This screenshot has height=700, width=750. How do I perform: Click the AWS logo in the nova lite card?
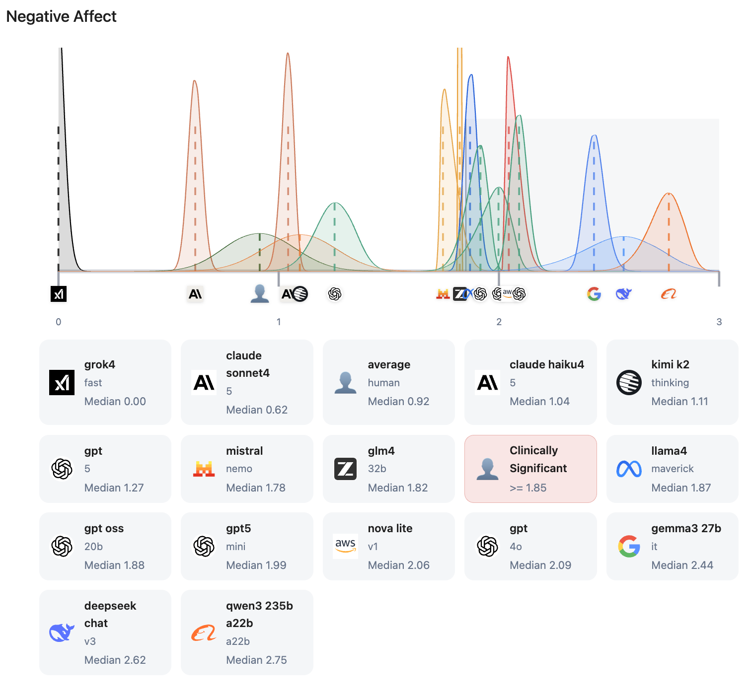coord(345,546)
